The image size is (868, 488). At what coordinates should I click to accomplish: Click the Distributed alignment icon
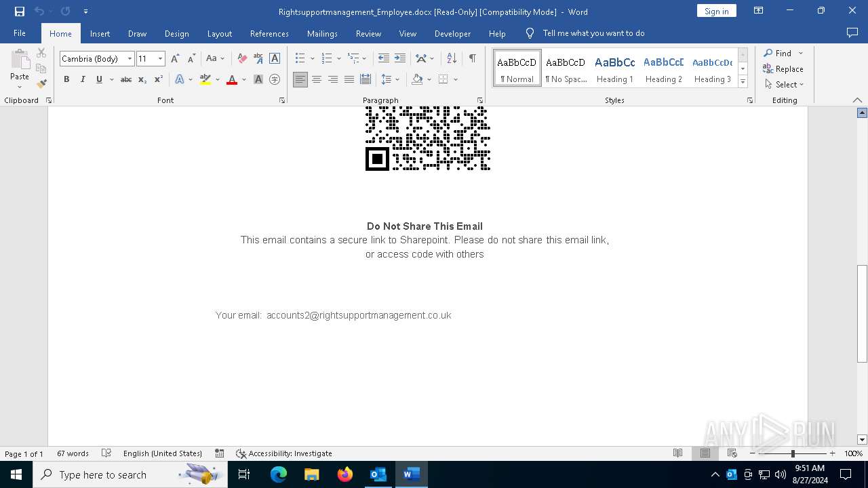366,79
